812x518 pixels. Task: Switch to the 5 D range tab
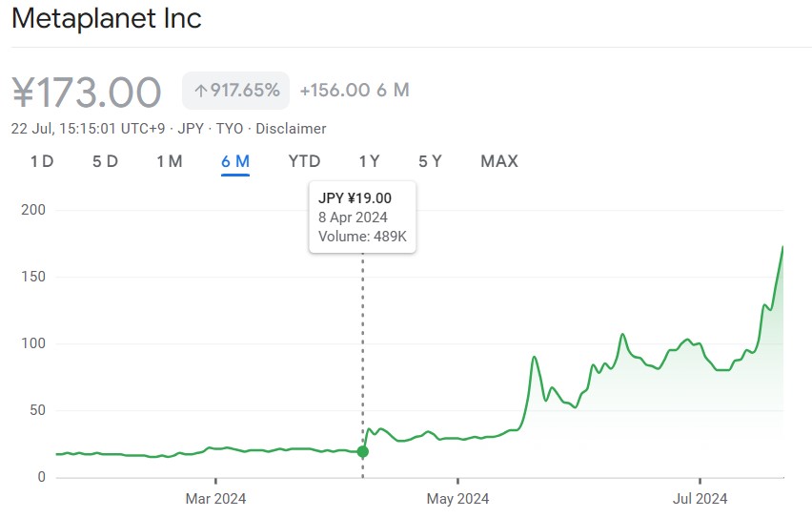[105, 161]
